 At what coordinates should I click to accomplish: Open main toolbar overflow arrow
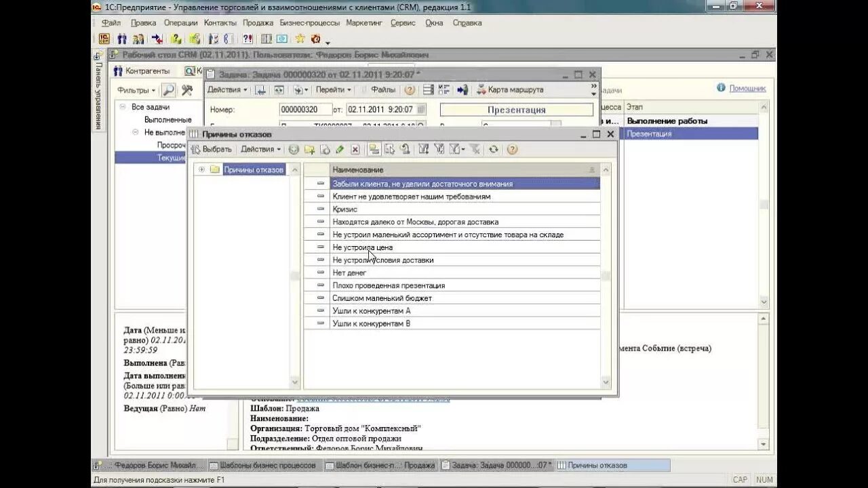click(328, 43)
